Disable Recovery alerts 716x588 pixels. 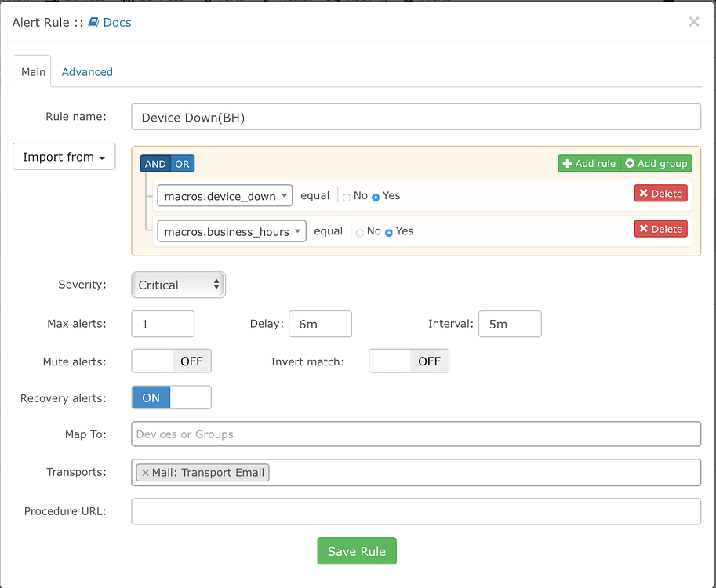pyautogui.click(x=171, y=397)
